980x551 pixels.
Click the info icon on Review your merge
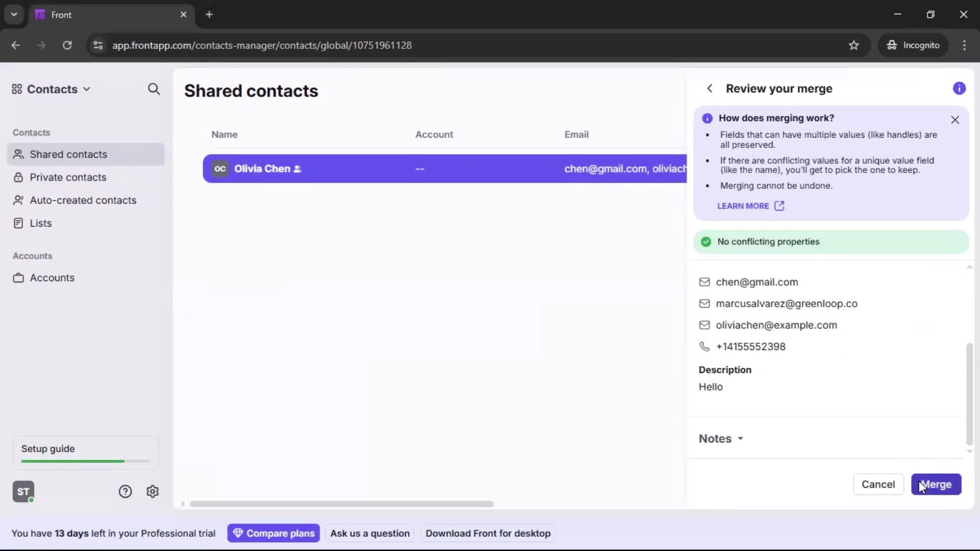[x=960, y=88]
